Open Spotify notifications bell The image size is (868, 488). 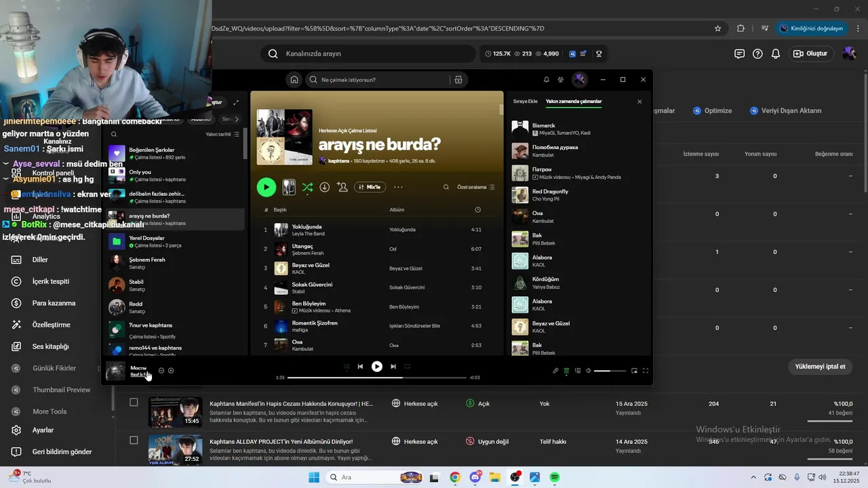click(547, 79)
